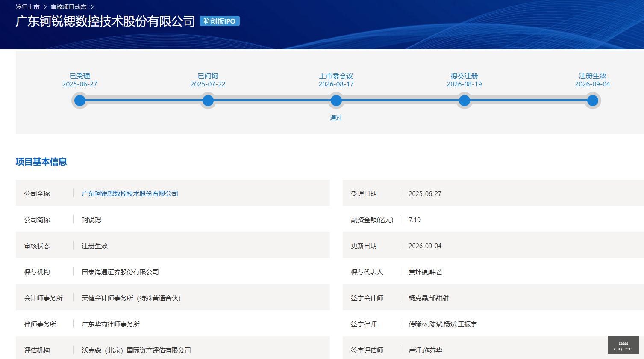Click the 项目基本信息 section heading
Viewport: 644px width, 359px height.
click(x=41, y=162)
